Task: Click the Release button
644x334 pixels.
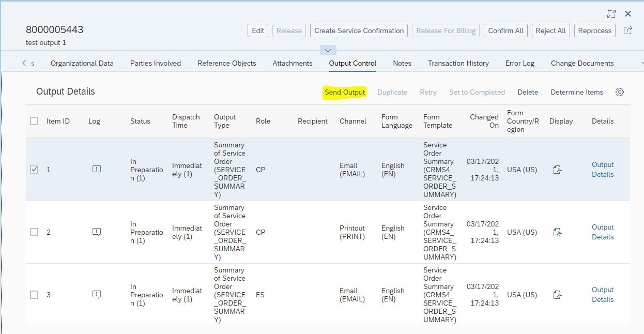Action: click(289, 31)
